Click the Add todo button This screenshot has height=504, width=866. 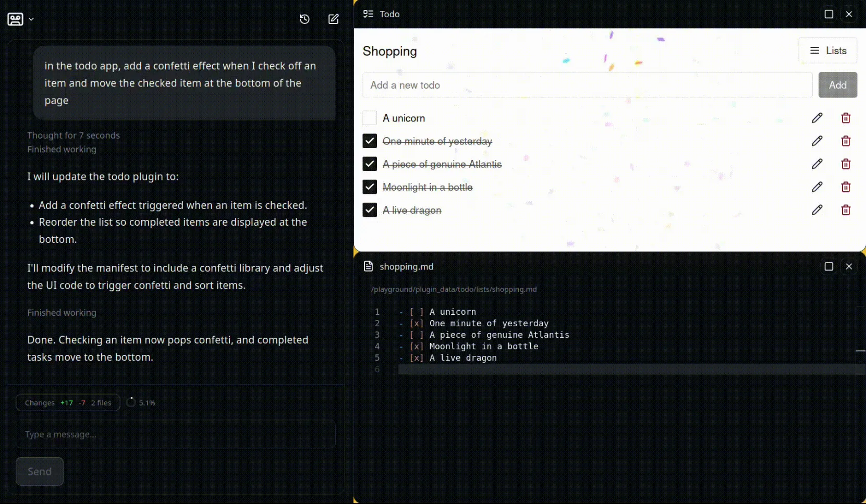tap(837, 85)
